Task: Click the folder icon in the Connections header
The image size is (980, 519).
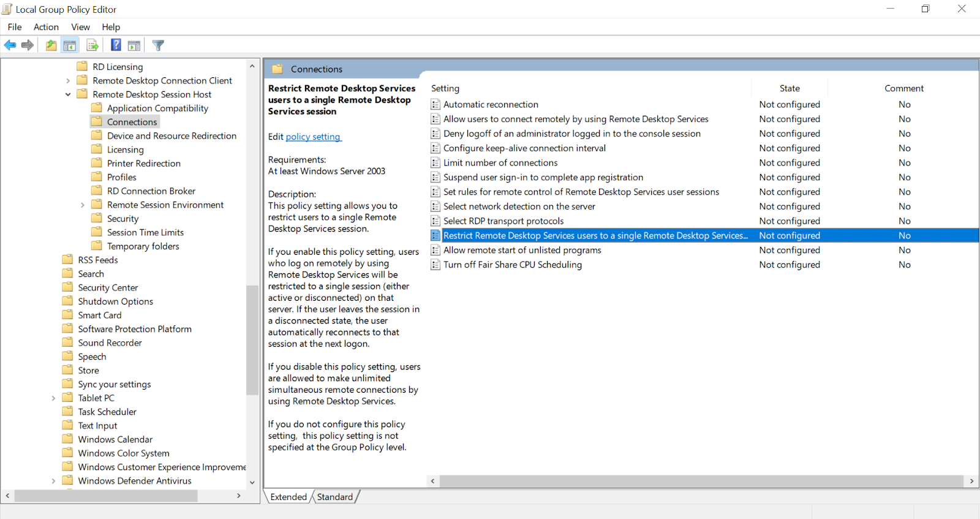Action: [277, 69]
